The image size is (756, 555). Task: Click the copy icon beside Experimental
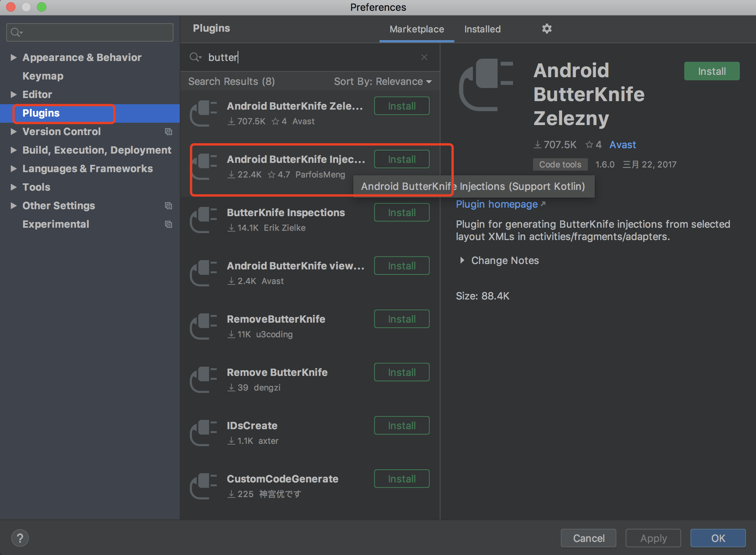[x=169, y=224]
